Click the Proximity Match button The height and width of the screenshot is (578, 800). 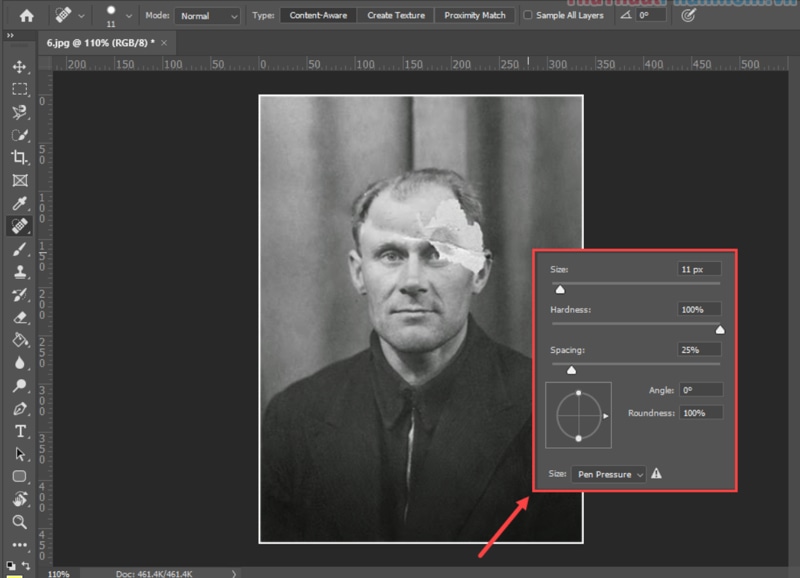coord(474,15)
